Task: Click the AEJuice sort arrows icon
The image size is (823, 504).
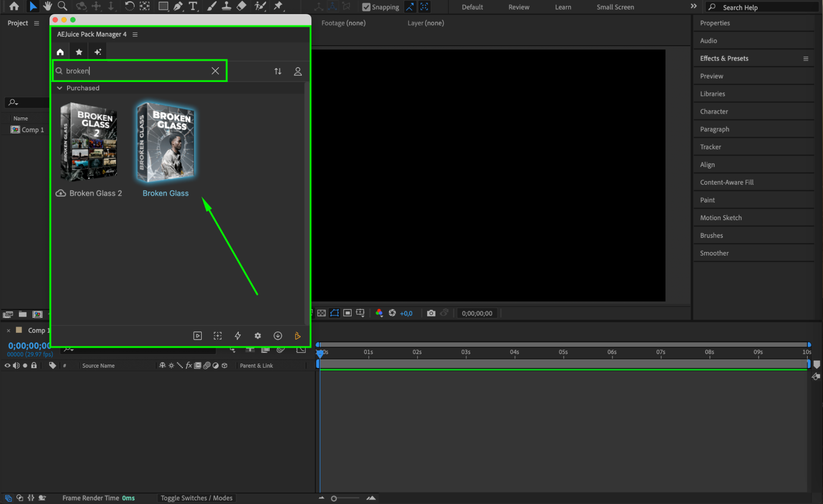Action: click(x=278, y=71)
